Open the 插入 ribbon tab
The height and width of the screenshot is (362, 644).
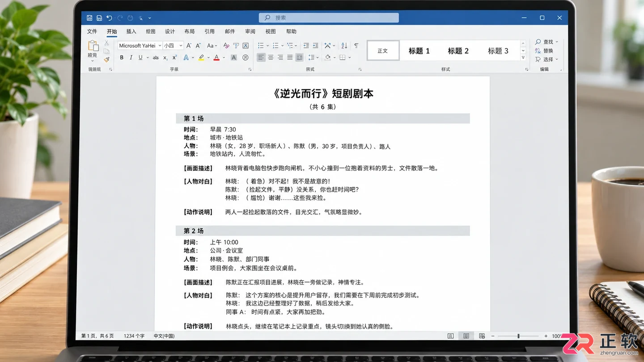point(131,31)
